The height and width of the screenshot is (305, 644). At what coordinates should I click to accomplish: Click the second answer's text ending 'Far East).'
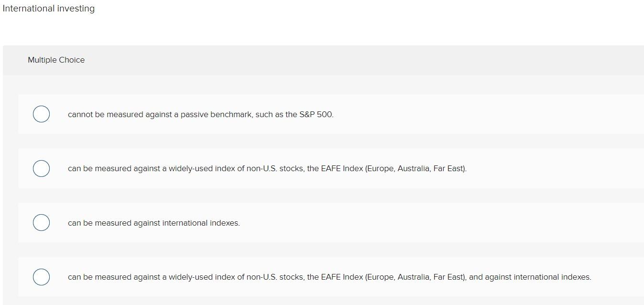coord(267,169)
